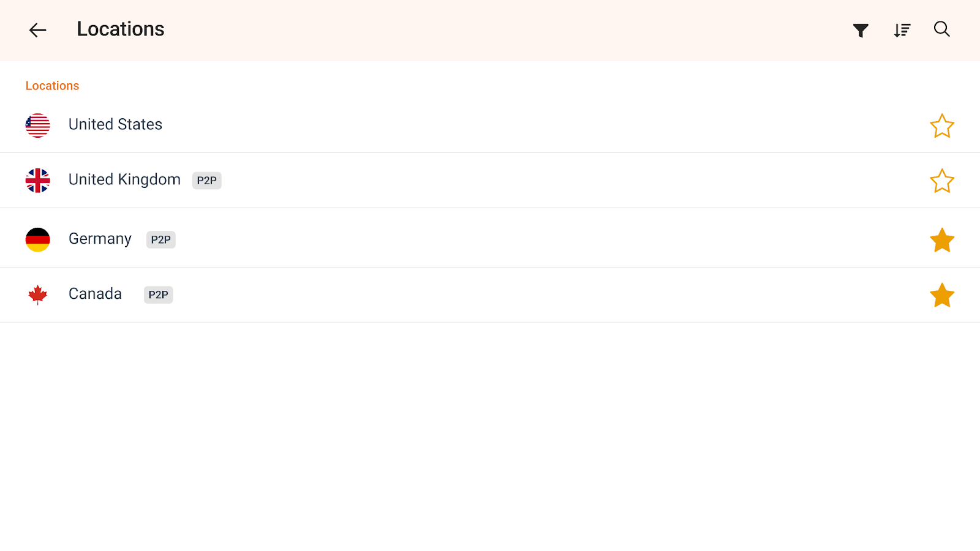This screenshot has height=551, width=980.
Task: Open the filter funnel icon
Action: point(861,30)
